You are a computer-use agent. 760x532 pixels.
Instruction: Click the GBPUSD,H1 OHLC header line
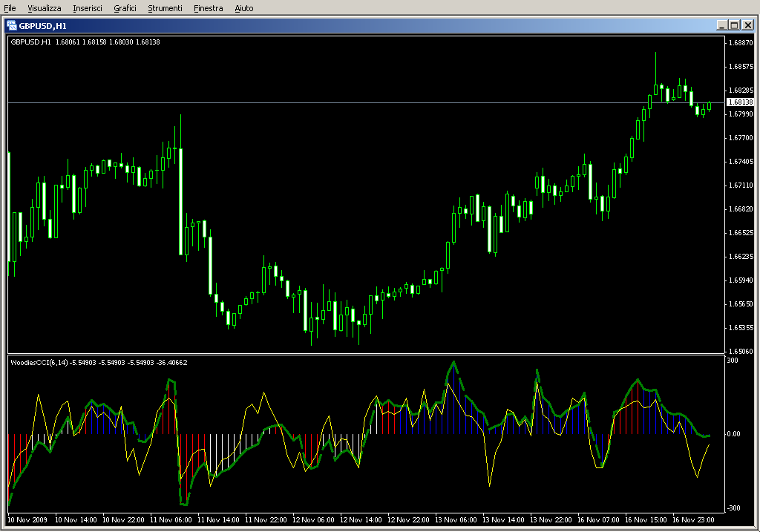[85, 42]
